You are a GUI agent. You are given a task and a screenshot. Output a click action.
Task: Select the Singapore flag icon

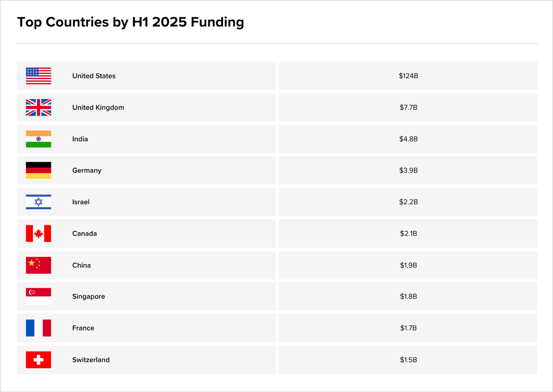pos(38,296)
